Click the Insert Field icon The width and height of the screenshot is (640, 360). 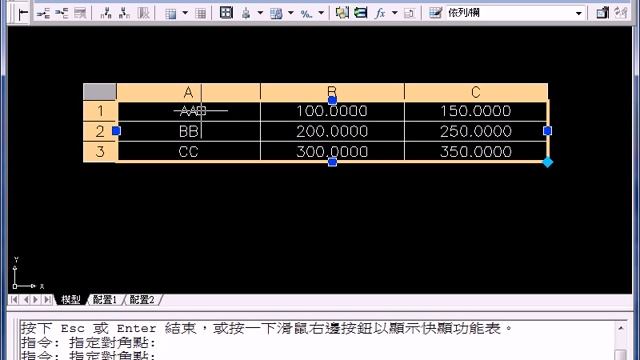point(360,13)
